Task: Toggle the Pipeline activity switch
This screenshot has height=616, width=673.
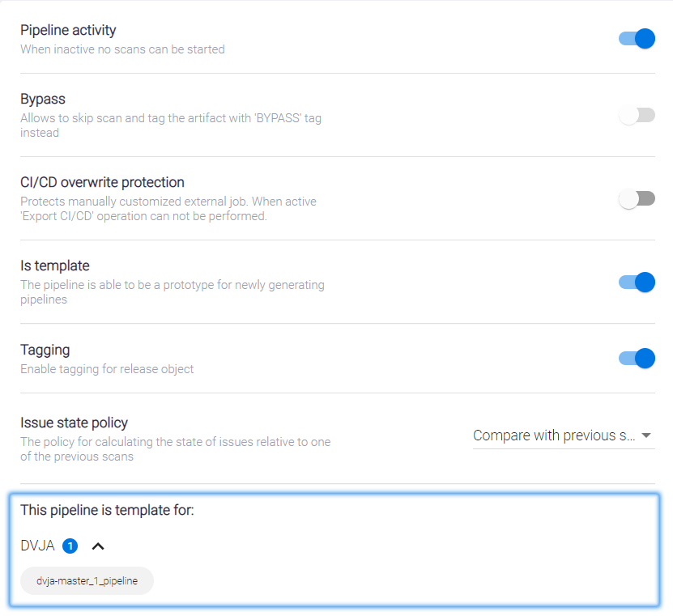Action: (x=637, y=39)
